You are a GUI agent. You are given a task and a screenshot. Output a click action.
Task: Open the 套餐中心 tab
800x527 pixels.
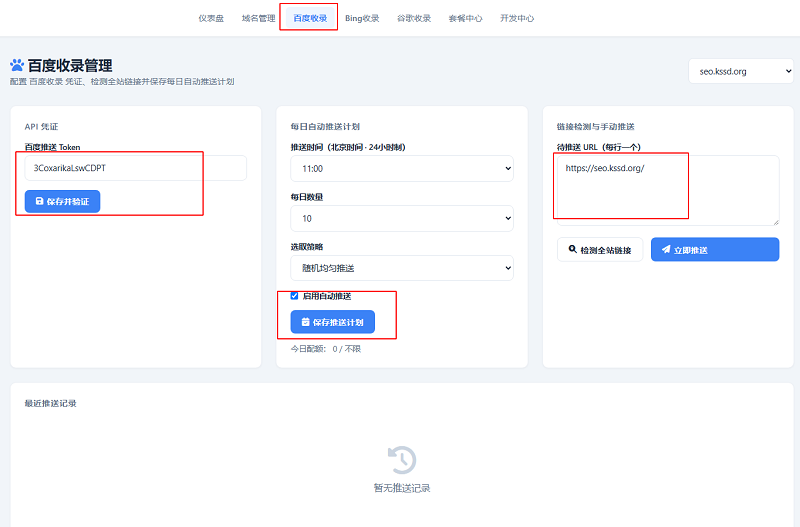465,18
